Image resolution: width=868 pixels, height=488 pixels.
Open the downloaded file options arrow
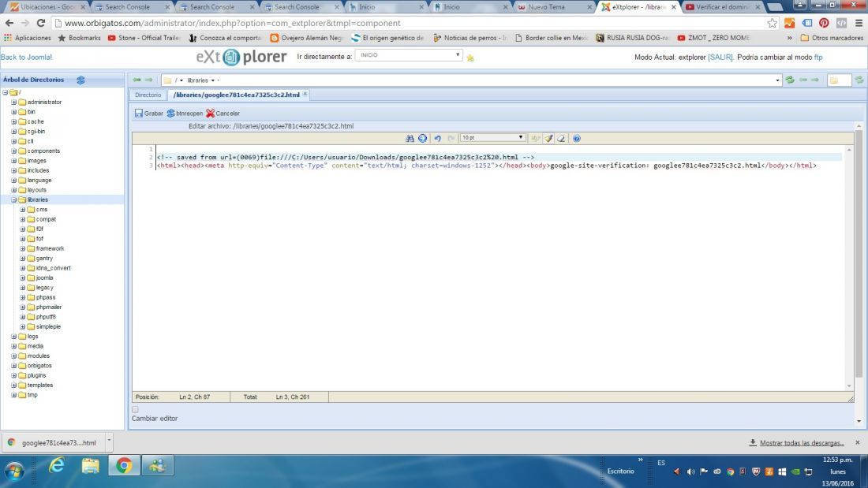pyautogui.click(x=109, y=441)
